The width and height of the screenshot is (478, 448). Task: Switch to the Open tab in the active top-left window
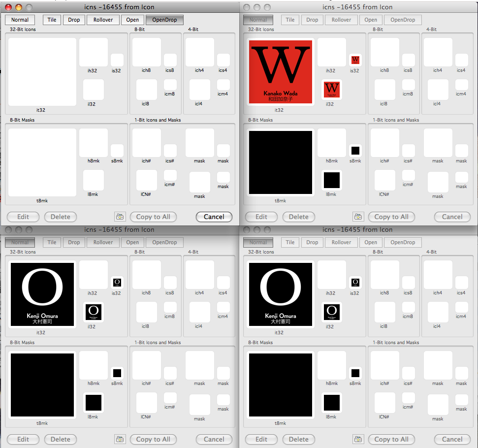click(x=132, y=20)
